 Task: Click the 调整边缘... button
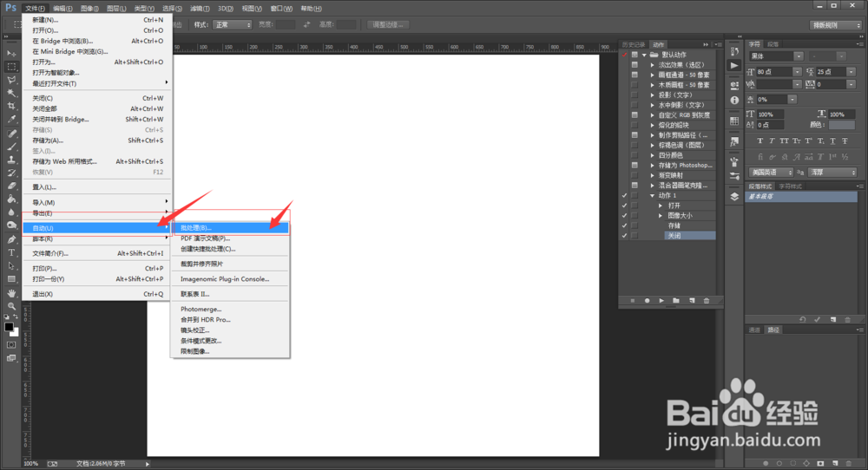point(387,25)
